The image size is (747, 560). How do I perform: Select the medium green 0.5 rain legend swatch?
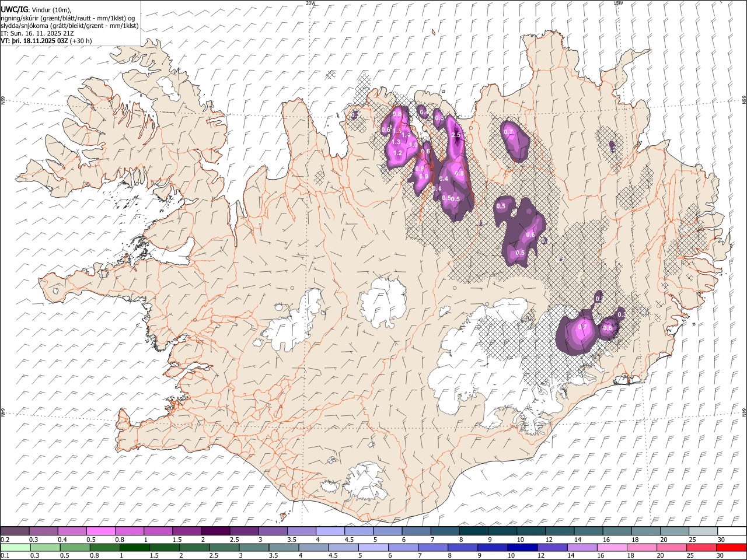75,547
